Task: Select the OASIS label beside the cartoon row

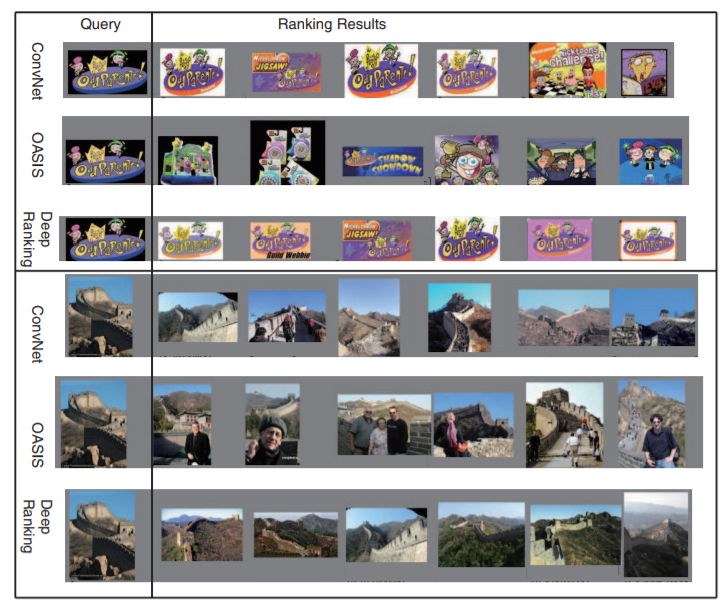Action: [x=37, y=155]
